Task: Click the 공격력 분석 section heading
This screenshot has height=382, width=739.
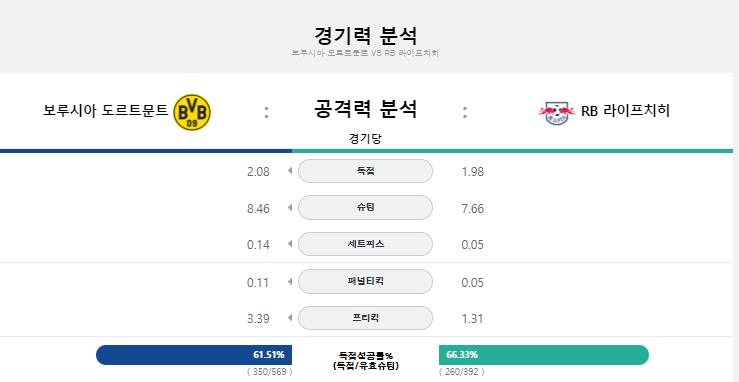Action: pos(365,109)
